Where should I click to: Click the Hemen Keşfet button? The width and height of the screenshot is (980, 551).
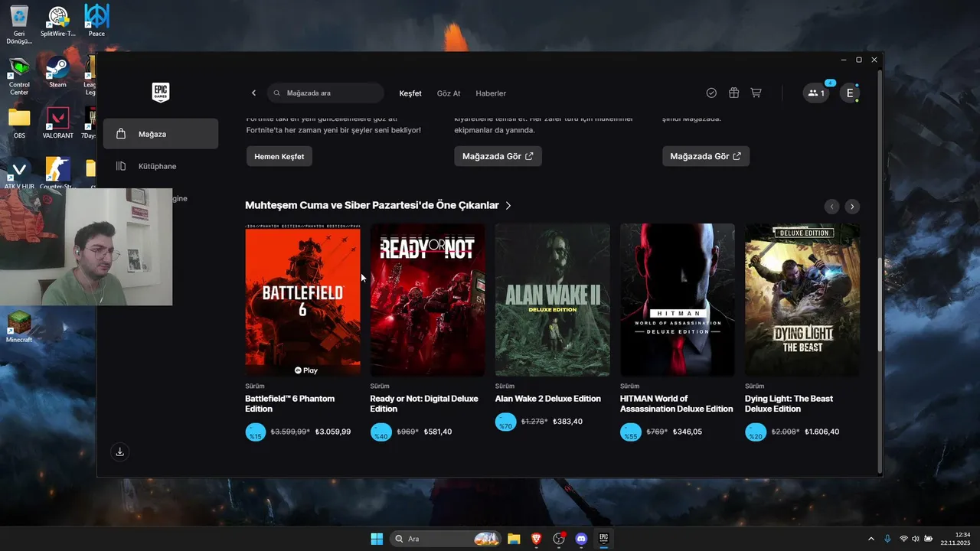point(279,156)
